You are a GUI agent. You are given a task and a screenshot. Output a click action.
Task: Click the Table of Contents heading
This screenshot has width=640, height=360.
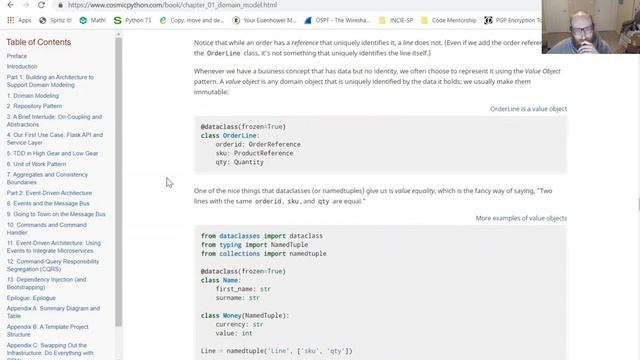tap(38, 42)
